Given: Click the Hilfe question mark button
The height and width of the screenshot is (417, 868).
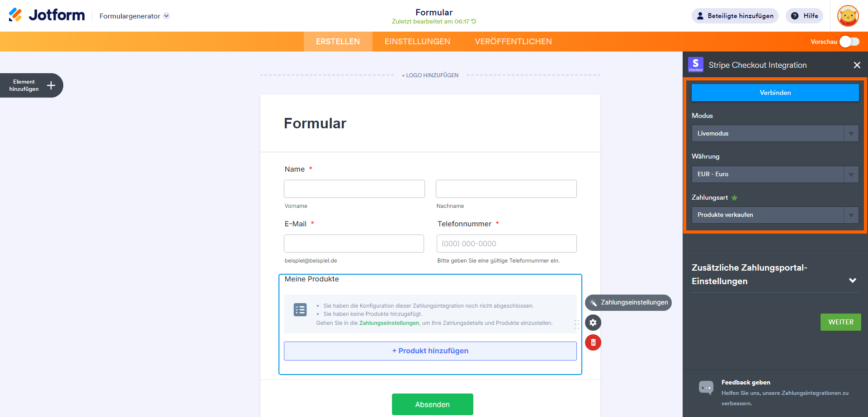Looking at the screenshot, I should tap(804, 16).
